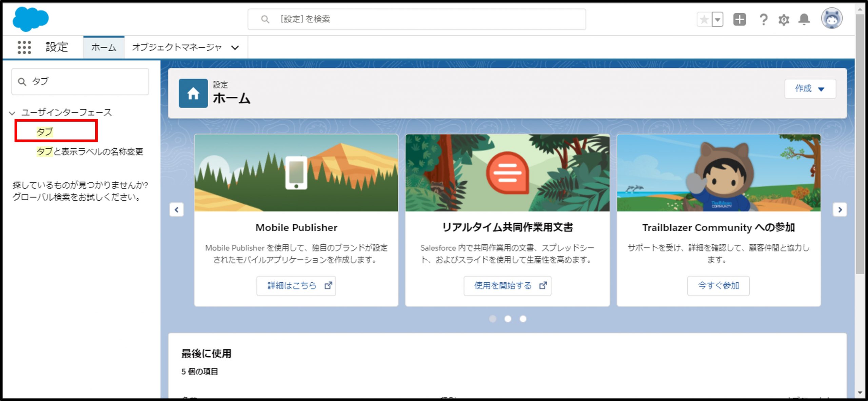Select the third carousel indicator dot
The width and height of the screenshot is (868, 401).
pyautogui.click(x=523, y=319)
